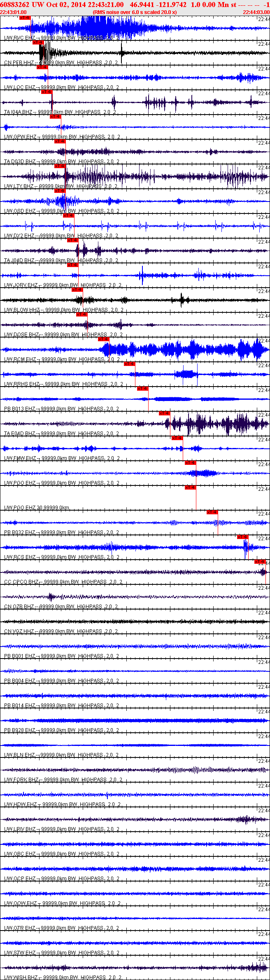
Task: Select the pick marker on PB B032 trace
Action: pyautogui.click(x=212, y=512)
